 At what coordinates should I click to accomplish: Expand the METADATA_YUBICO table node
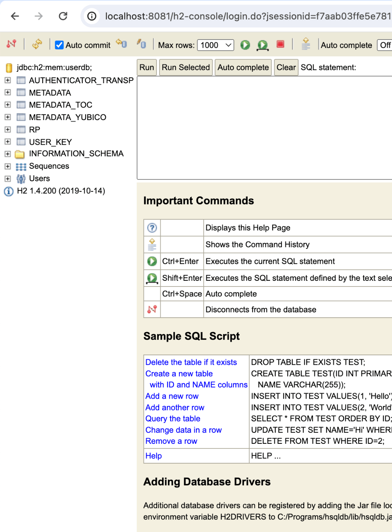(x=8, y=117)
